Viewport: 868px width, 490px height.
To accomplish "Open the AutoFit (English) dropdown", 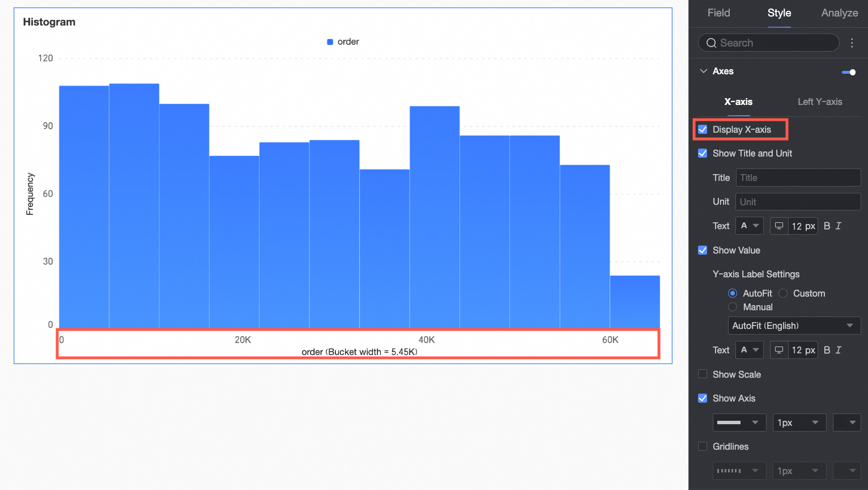I will click(794, 326).
